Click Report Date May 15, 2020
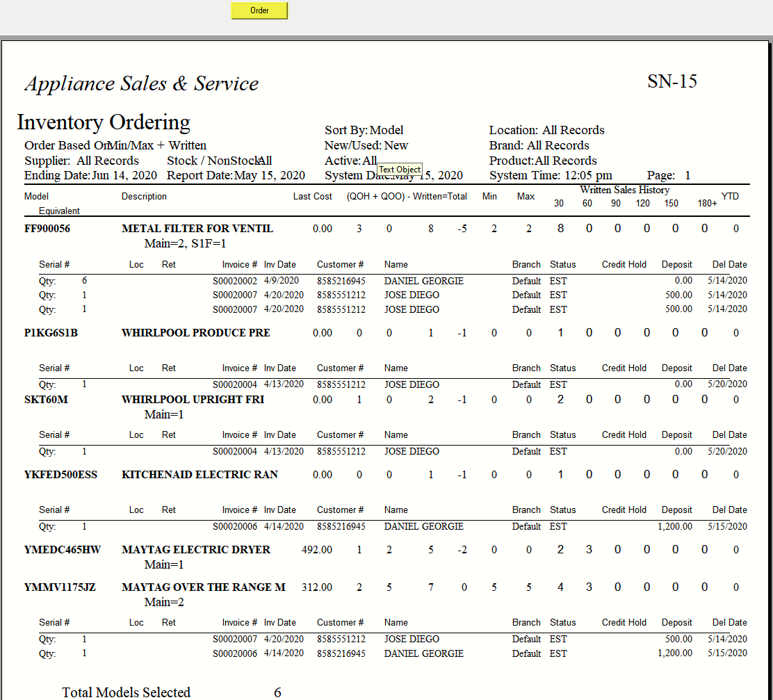 (x=236, y=175)
